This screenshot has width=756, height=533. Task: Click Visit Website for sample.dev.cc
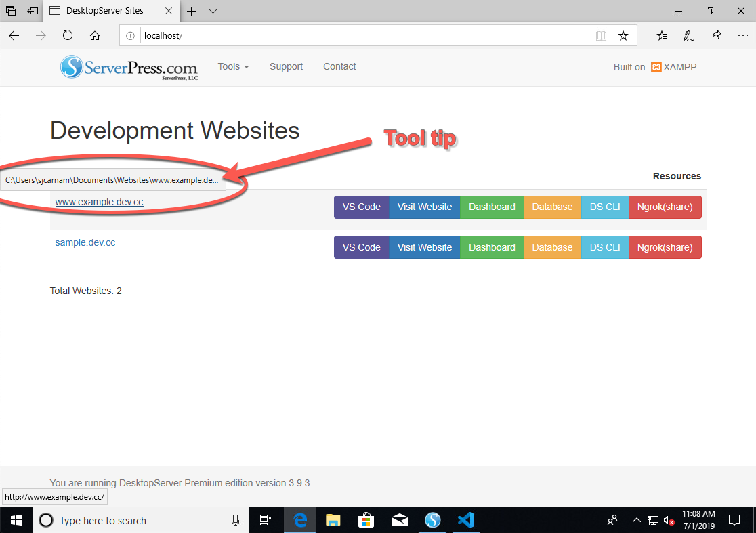pos(424,247)
